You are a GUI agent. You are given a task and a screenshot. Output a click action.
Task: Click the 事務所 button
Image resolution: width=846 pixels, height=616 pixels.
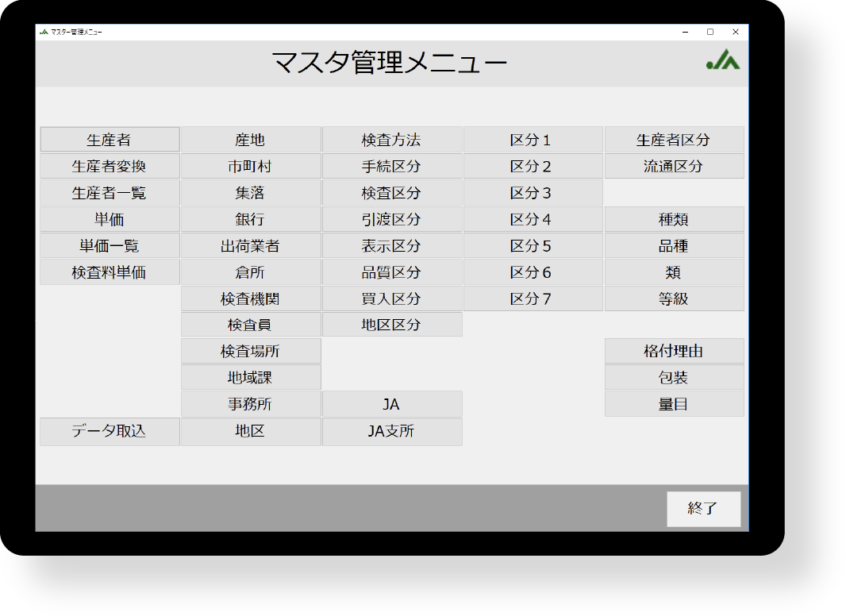pyautogui.click(x=251, y=404)
